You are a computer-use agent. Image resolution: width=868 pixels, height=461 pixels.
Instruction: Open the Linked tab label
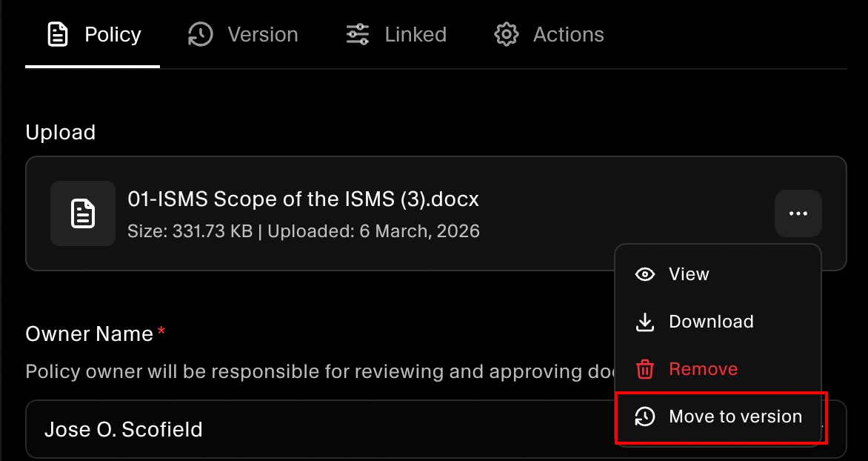[x=415, y=35]
